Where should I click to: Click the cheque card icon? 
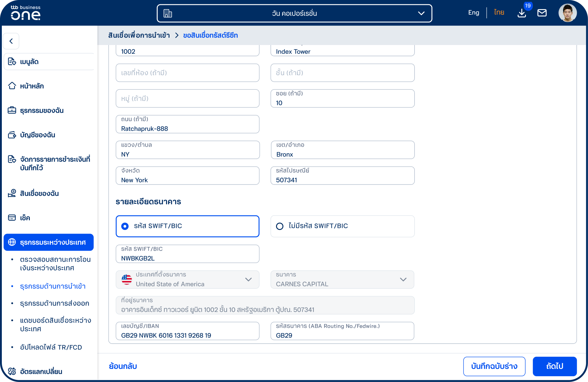click(12, 217)
